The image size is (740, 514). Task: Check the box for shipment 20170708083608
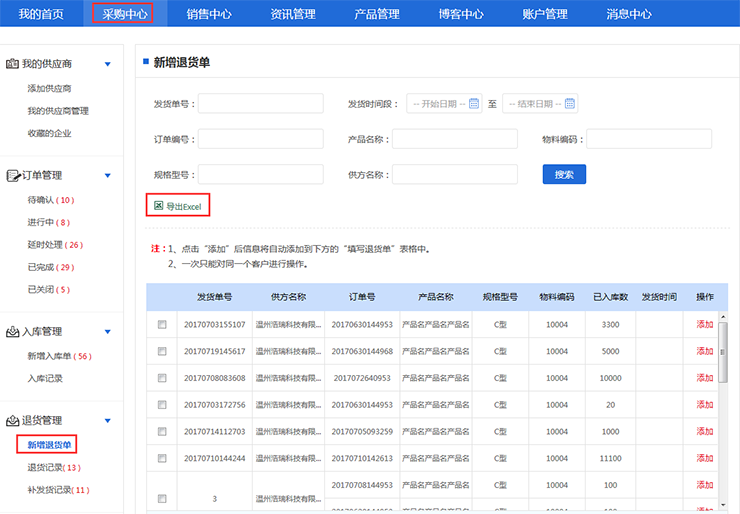pos(162,378)
